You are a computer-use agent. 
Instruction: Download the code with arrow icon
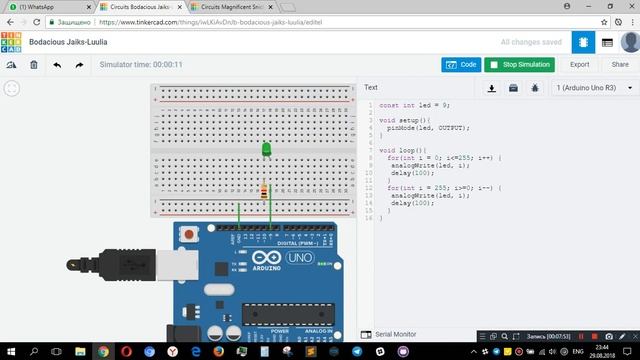[x=491, y=88]
